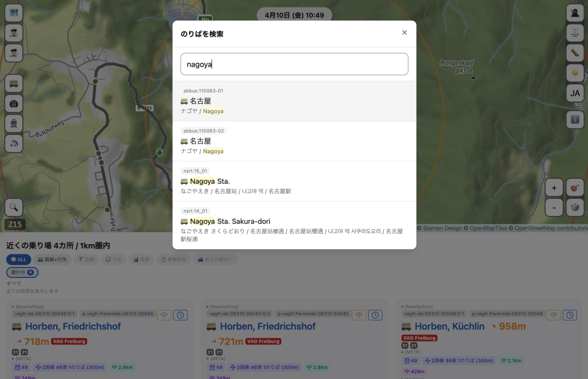The image size is (588, 379).
Task: Expand META section in first Friedrichshof card
Action: tap(13, 359)
